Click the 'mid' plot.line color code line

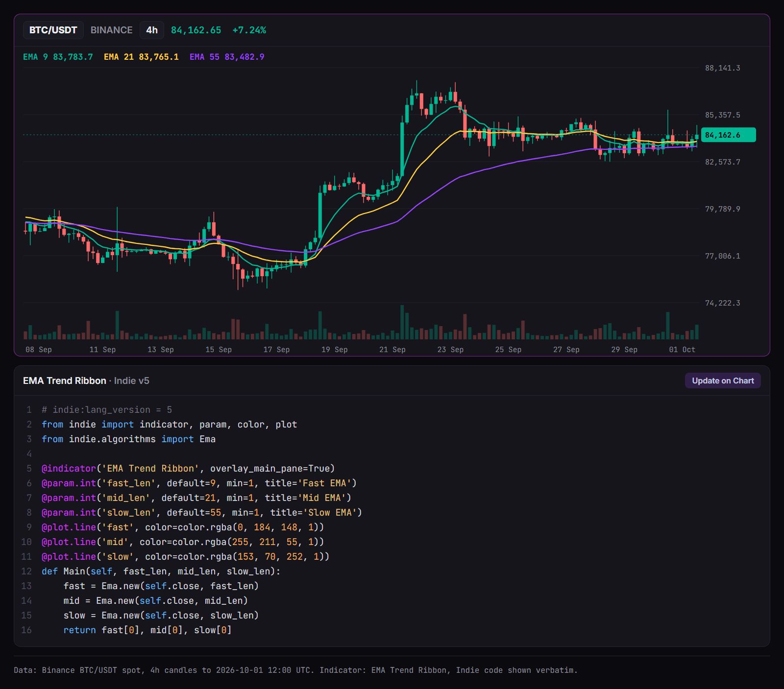pos(183,542)
